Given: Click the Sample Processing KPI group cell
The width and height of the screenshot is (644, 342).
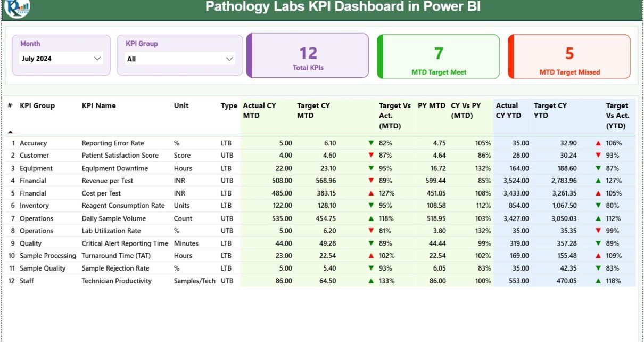Looking at the screenshot, I should pyautogui.click(x=48, y=256).
